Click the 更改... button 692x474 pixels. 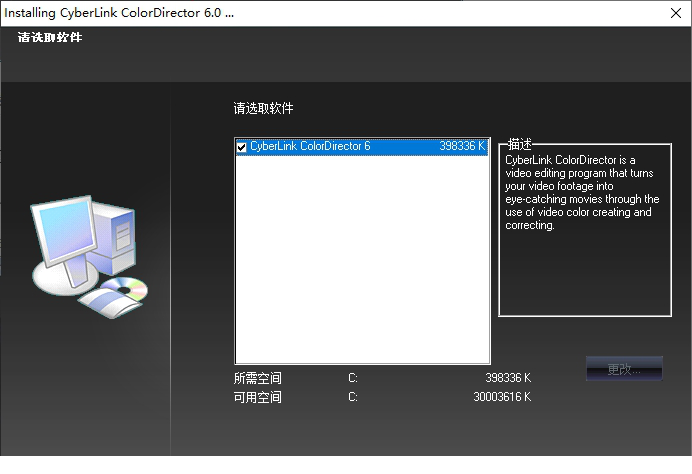(x=624, y=369)
